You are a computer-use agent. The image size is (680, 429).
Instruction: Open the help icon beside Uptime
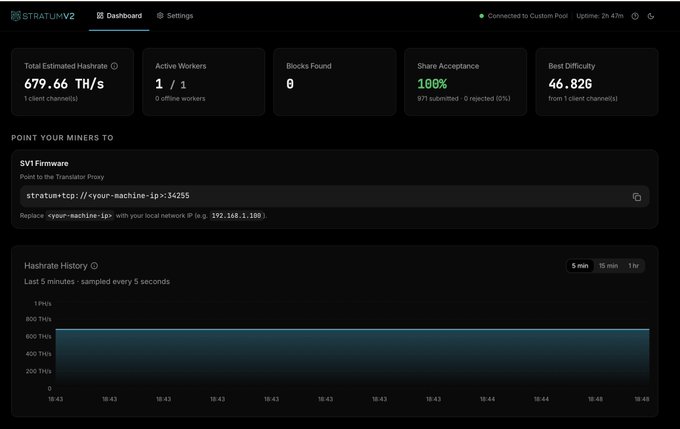click(635, 16)
